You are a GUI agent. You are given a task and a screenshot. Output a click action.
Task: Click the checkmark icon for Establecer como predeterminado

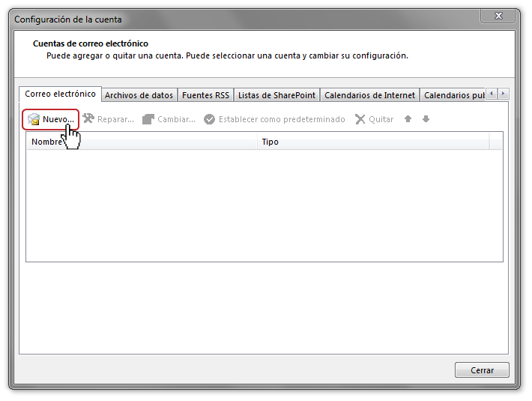coord(209,119)
